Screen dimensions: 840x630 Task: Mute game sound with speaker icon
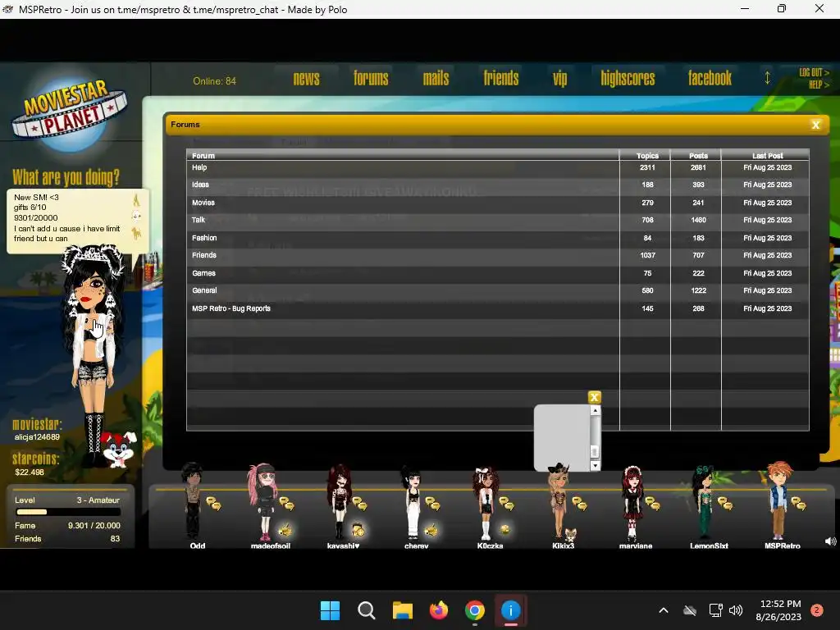click(x=830, y=541)
